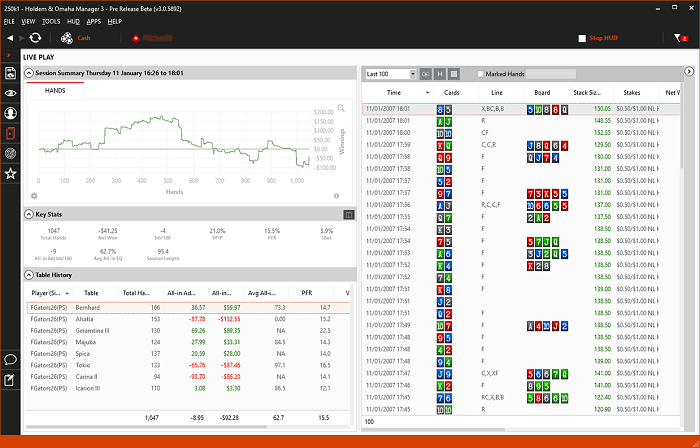The height and width of the screenshot is (448, 700).
Task: Enable the Marked Hands checkbox
Action: click(x=481, y=74)
